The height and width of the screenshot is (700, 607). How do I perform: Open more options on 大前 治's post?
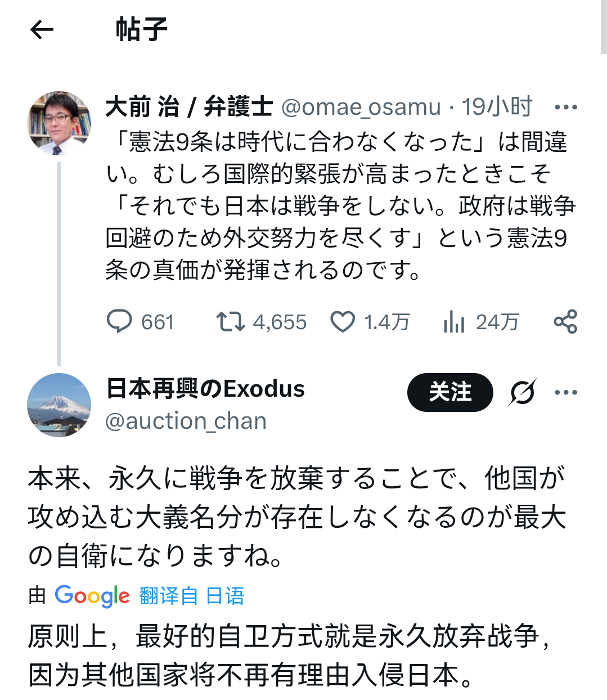565,107
